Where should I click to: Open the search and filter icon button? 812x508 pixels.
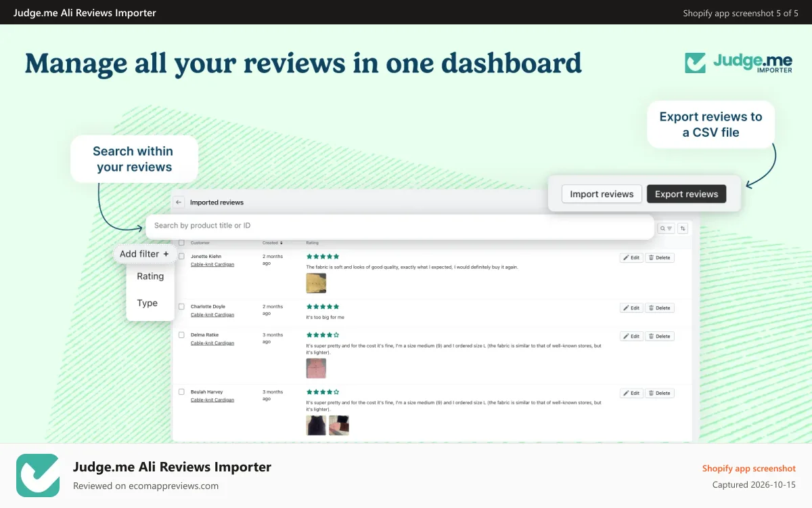click(x=667, y=229)
